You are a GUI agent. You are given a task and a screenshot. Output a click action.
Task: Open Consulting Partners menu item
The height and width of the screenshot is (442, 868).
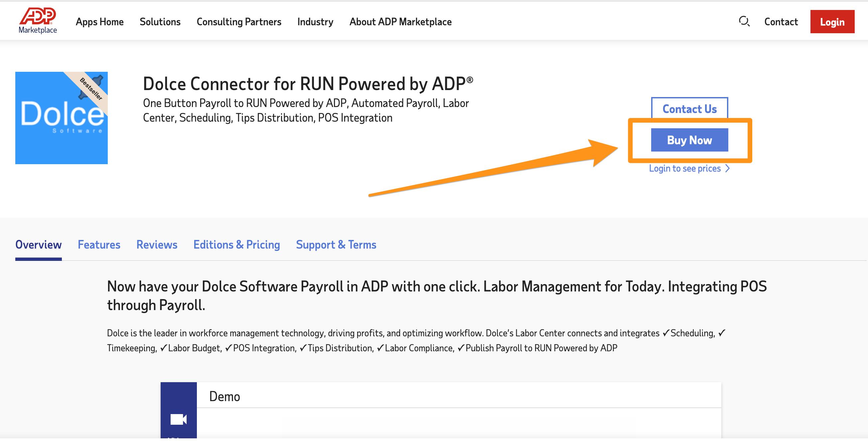[238, 22]
